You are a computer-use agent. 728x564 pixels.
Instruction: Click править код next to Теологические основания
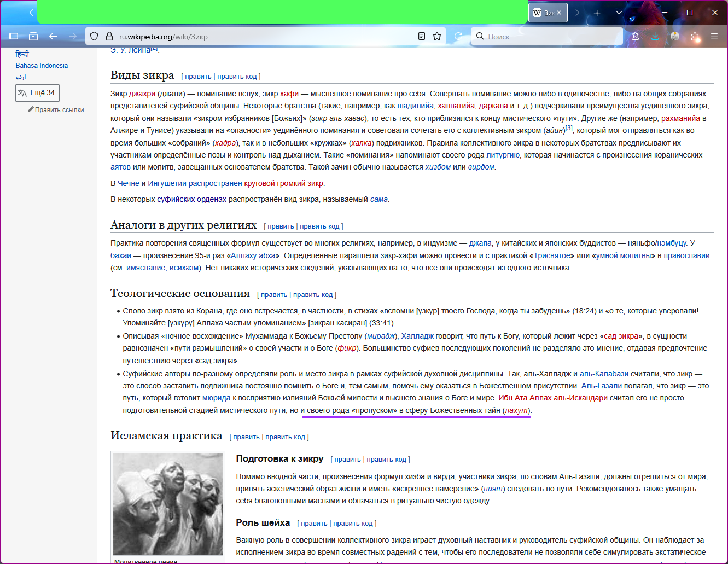[313, 295]
